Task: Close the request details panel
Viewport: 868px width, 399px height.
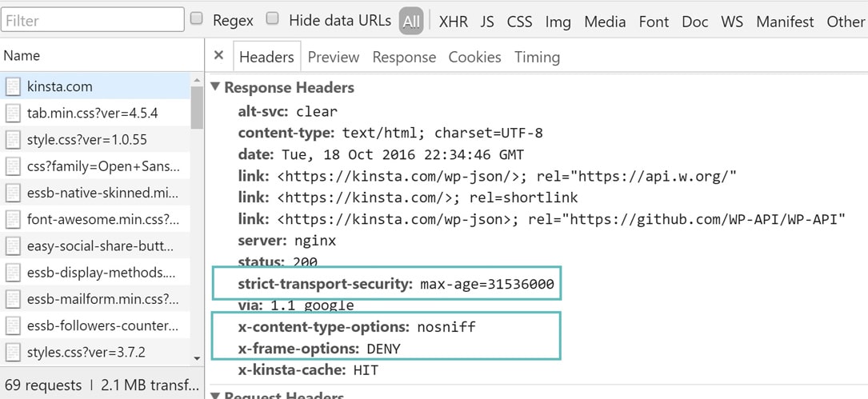Action: coord(218,56)
